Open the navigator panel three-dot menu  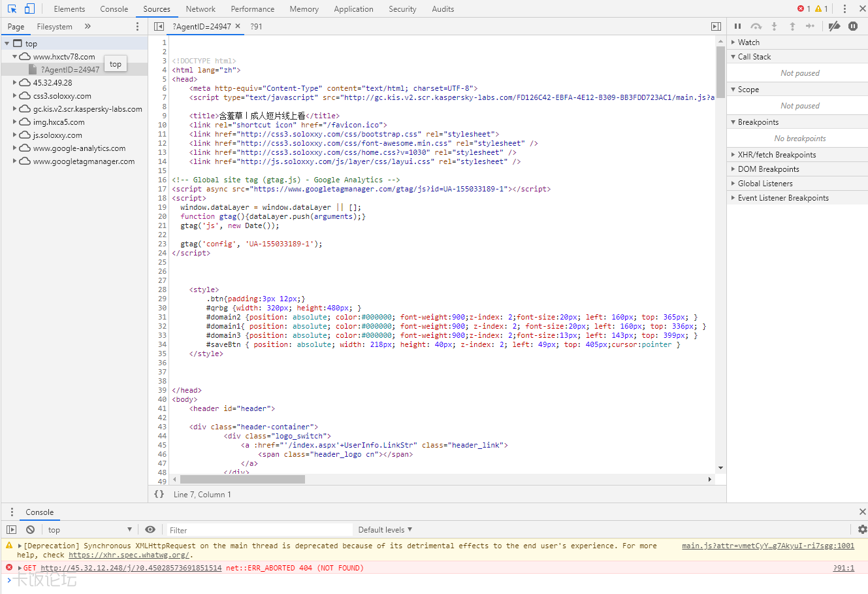137,26
